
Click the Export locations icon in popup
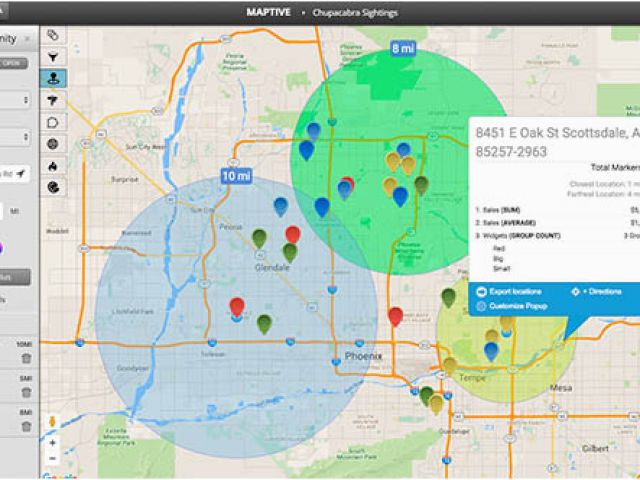pos(482,292)
